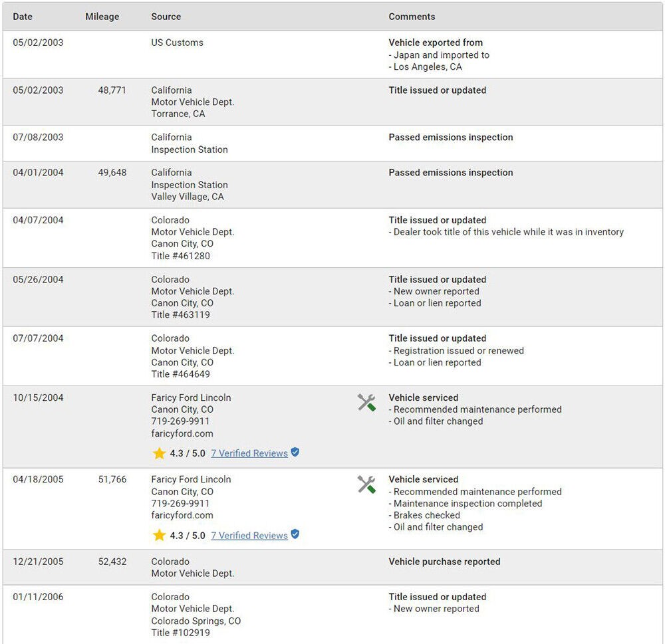Select Title #463119 text

[x=180, y=315]
